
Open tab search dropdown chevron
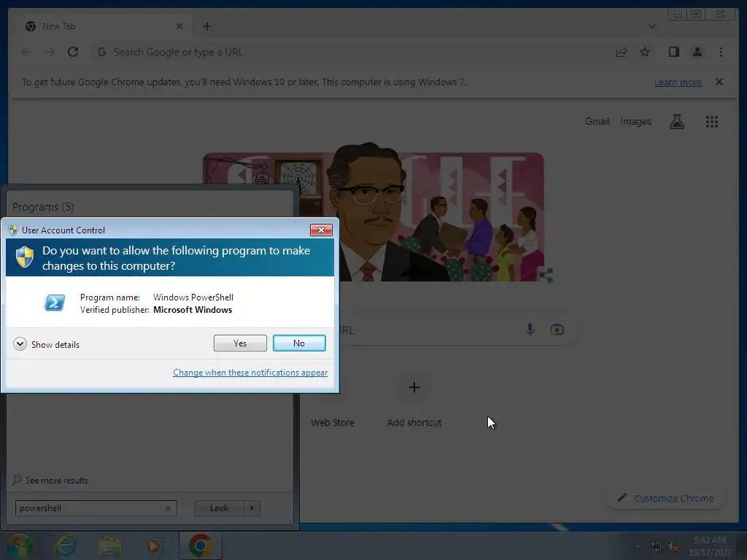652,26
